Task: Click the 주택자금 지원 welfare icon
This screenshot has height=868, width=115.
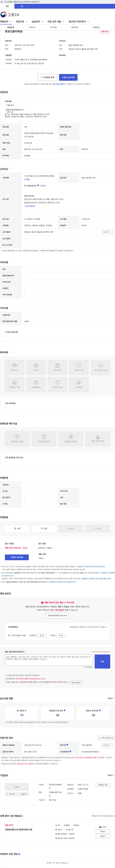Action: pos(14,385)
